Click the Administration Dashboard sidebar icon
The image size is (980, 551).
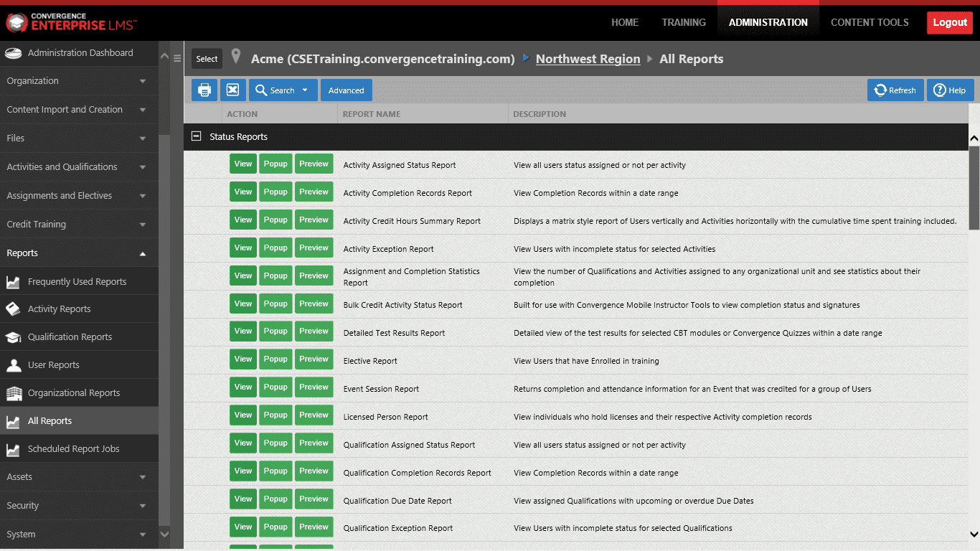coord(14,52)
